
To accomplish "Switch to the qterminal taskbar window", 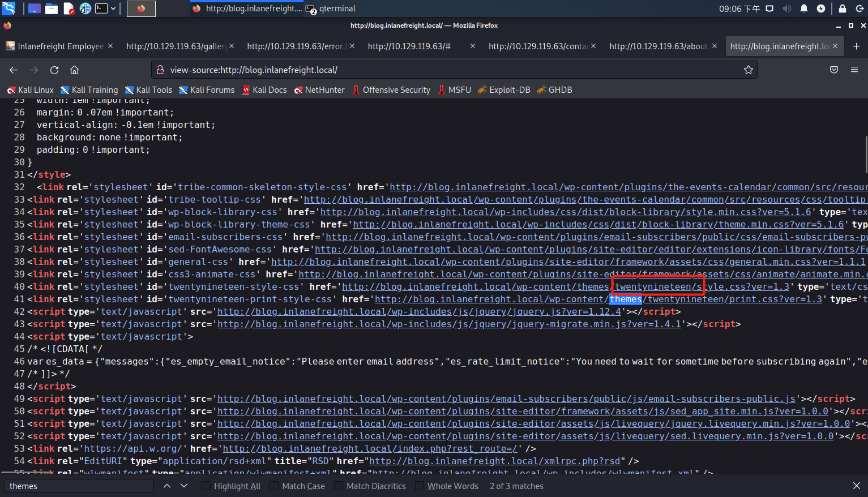I will click(x=331, y=8).
